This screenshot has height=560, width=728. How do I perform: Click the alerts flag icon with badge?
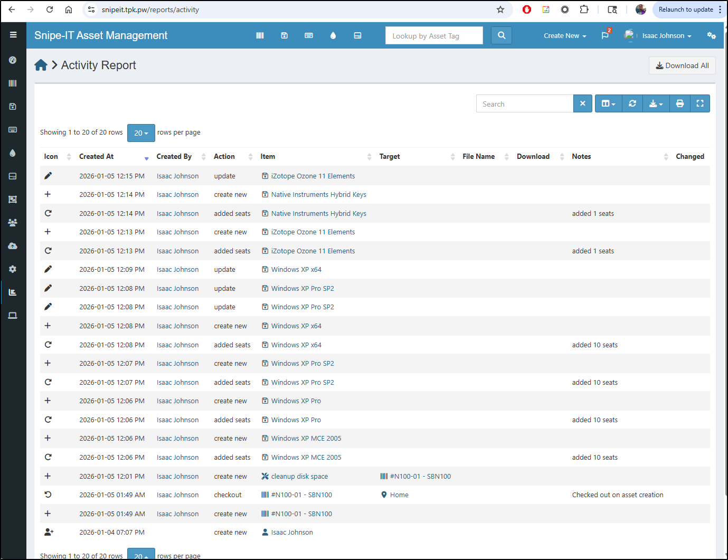(x=605, y=35)
